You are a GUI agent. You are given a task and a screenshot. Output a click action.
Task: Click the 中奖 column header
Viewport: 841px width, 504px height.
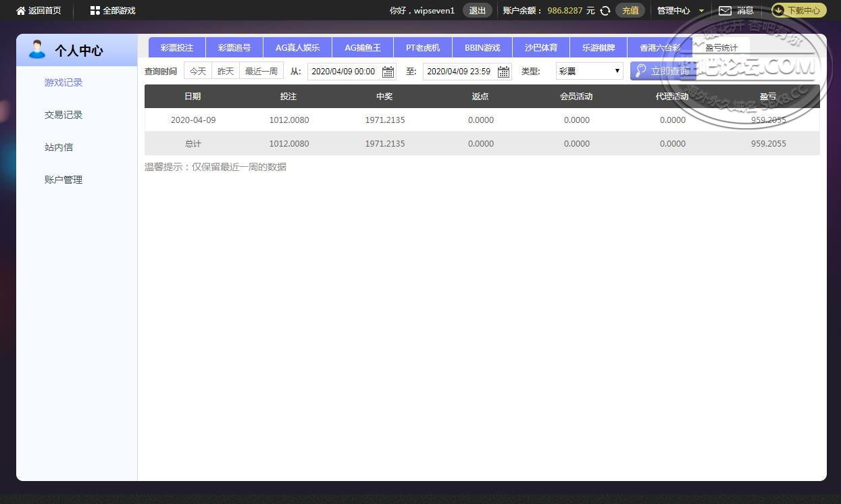coord(384,97)
